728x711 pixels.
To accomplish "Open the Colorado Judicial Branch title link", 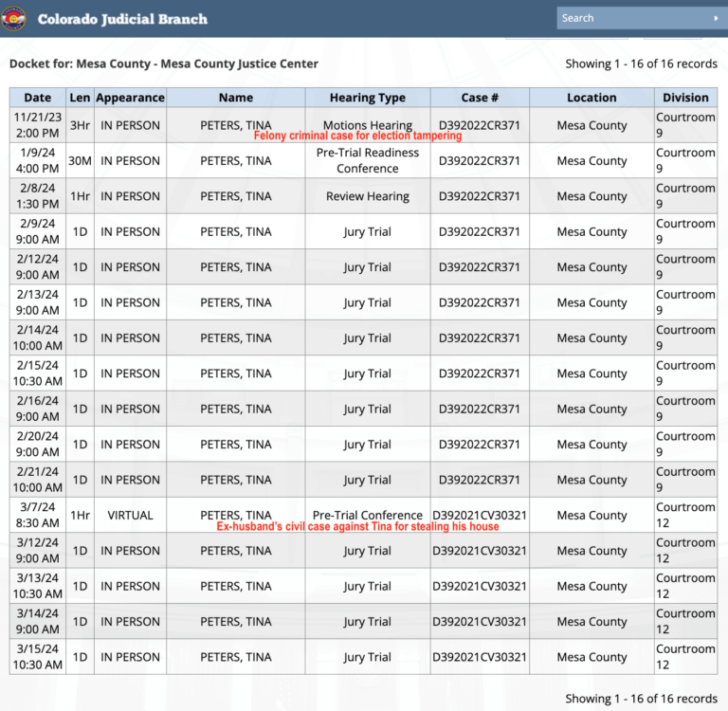I will tap(122, 19).
